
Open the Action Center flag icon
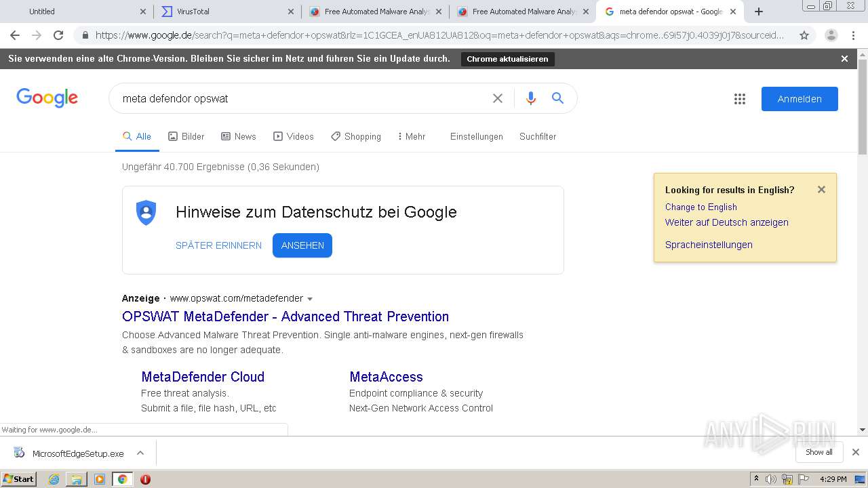804,479
